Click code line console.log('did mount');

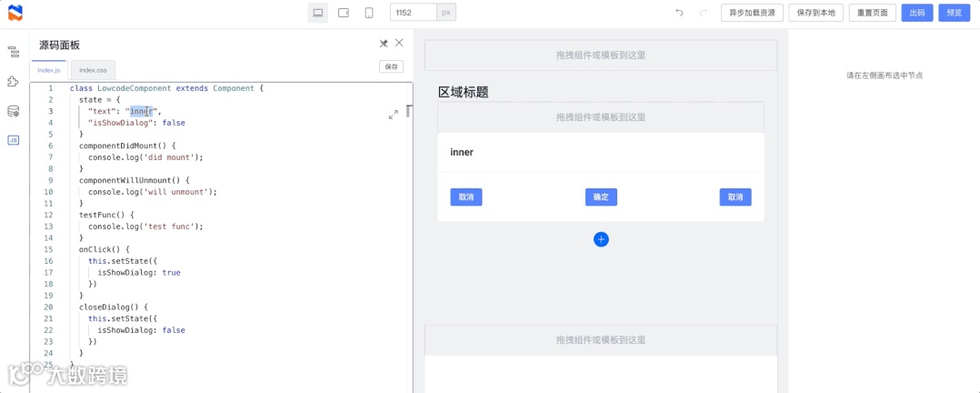pyautogui.click(x=145, y=157)
